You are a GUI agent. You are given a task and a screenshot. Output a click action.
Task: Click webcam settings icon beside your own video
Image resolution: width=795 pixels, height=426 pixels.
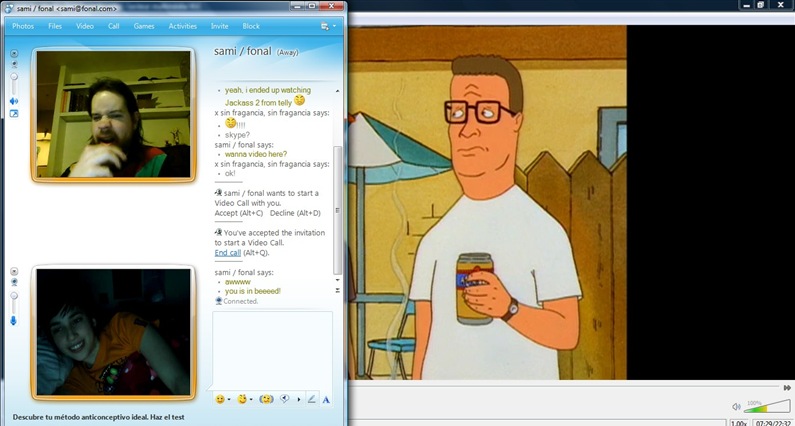14,282
